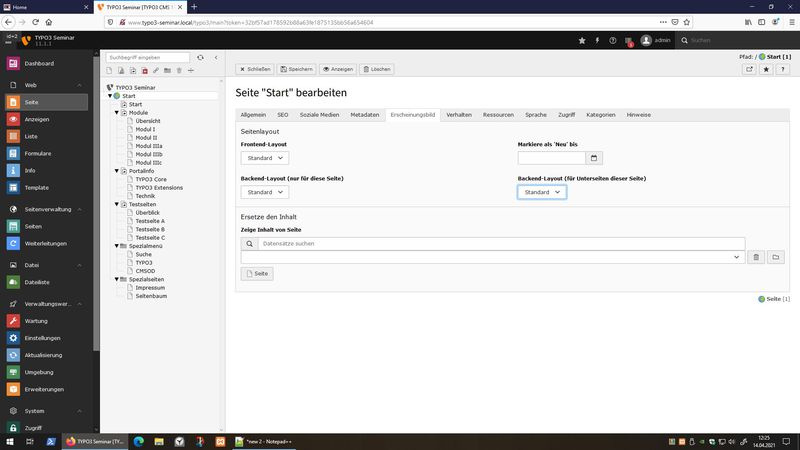This screenshot has height=450, width=800.
Task: Collapse the Portalinfo tree node
Action: (117, 171)
